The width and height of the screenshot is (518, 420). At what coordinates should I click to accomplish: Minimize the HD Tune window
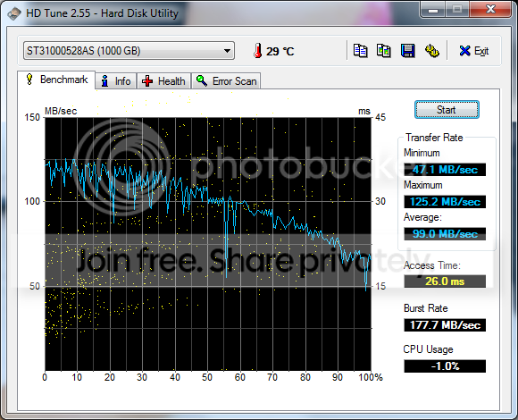[433, 9]
